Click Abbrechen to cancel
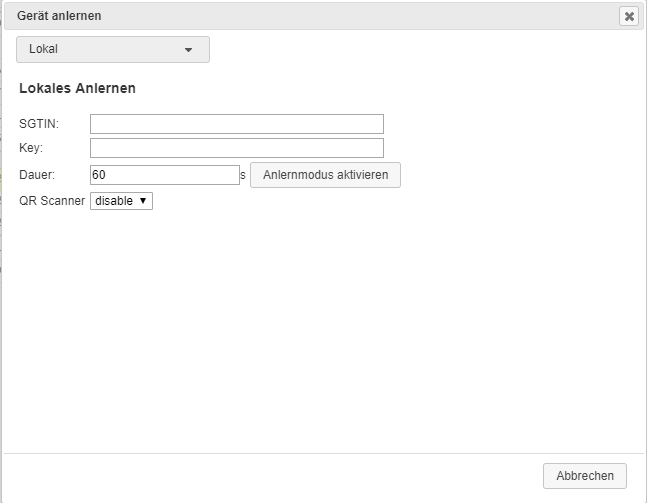 point(585,476)
